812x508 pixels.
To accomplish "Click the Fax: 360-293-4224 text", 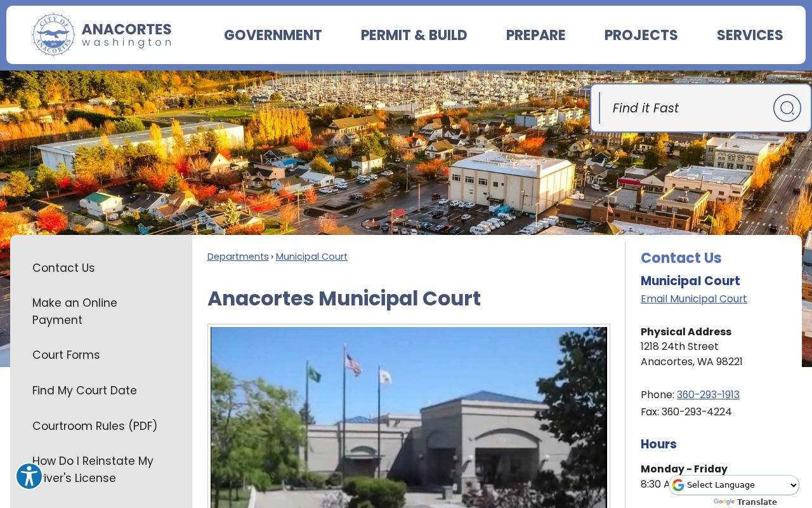I will 686,411.
